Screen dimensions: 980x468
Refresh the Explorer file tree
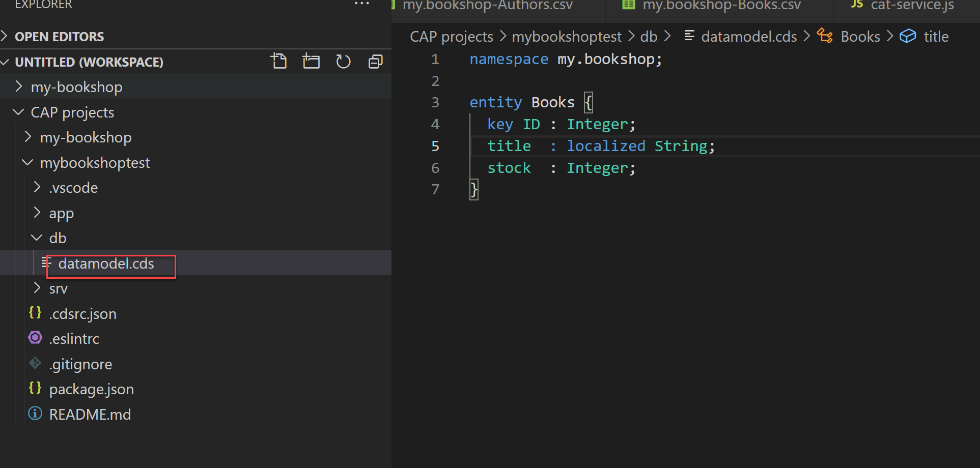tap(343, 62)
